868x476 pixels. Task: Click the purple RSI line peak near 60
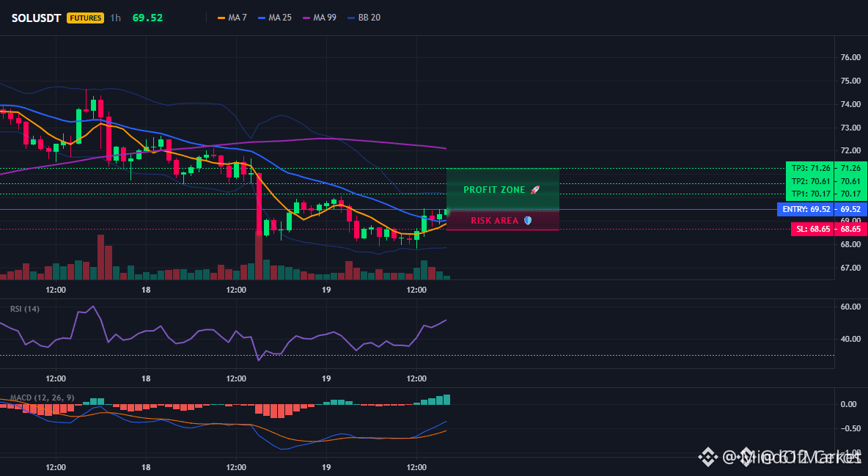click(x=92, y=306)
